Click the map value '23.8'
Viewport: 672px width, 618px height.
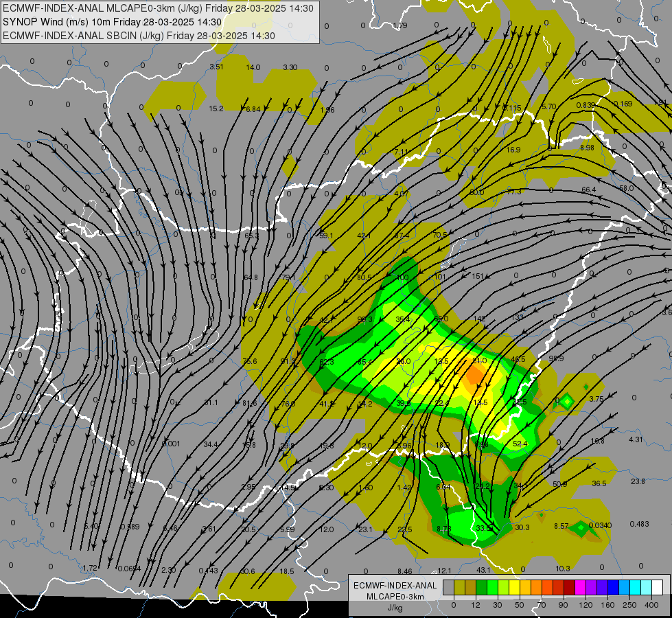(x=638, y=481)
